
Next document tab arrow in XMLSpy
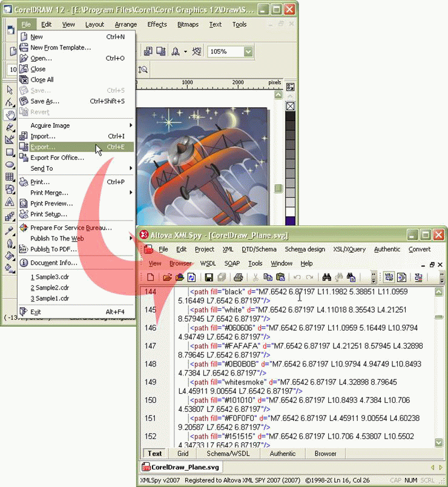441,468
